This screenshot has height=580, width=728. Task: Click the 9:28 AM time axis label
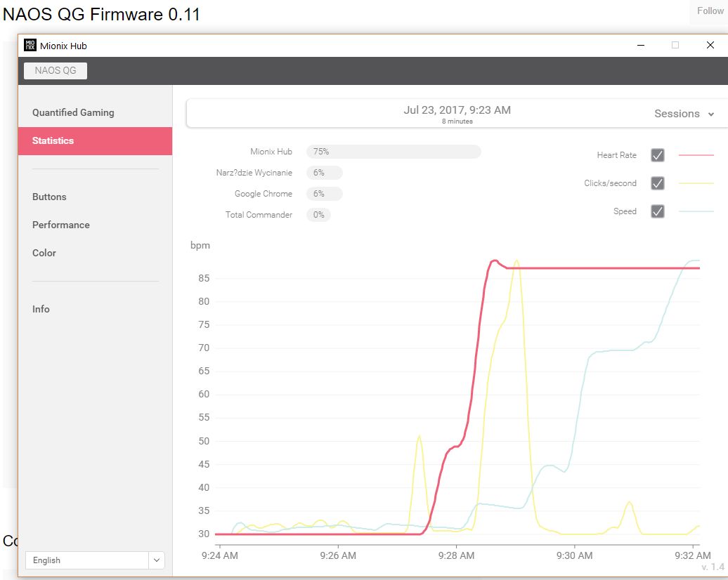pos(456,555)
